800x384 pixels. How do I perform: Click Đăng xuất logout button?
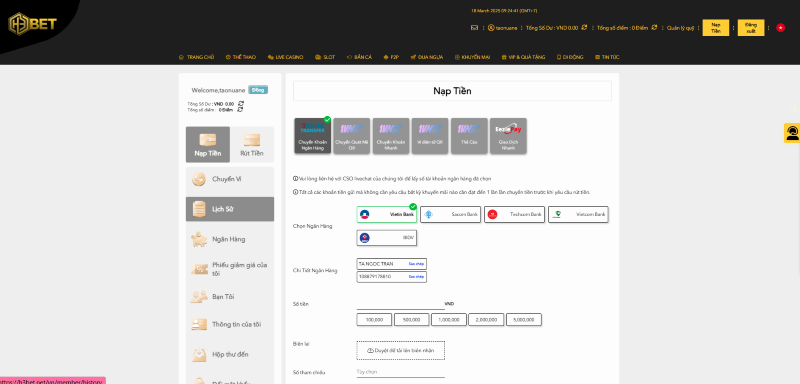tap(751, 28)
